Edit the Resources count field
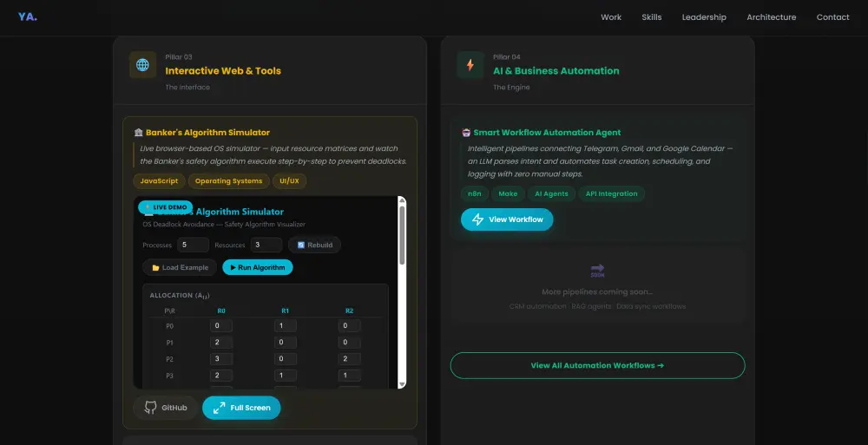868x445 pixels. pyautogui.click(x=266, y=245)
